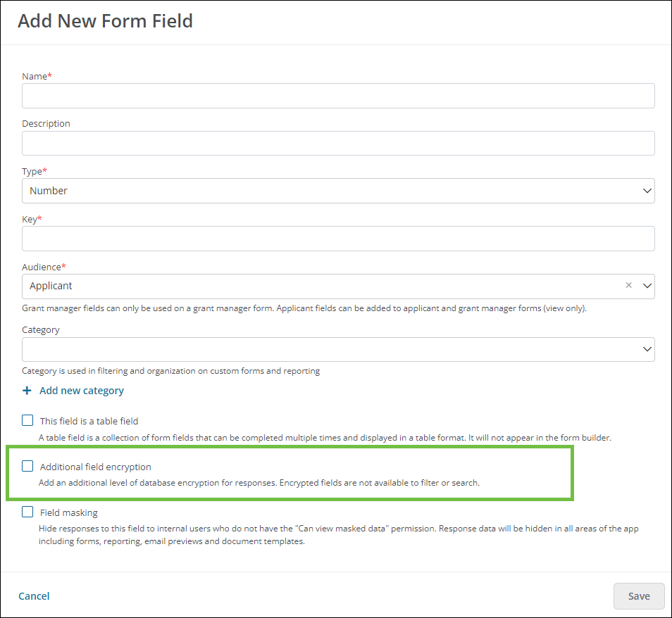Viewport: 672px width, 618px height.
Task: Click the Cancel link
Action: pyautogui.click(x=34, y=595)
